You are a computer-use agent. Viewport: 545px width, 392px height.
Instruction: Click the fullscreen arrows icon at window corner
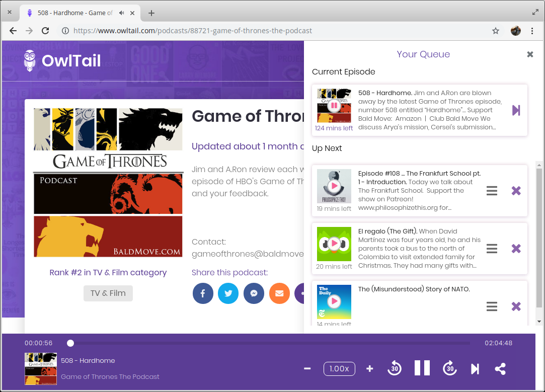coord(535,13)
